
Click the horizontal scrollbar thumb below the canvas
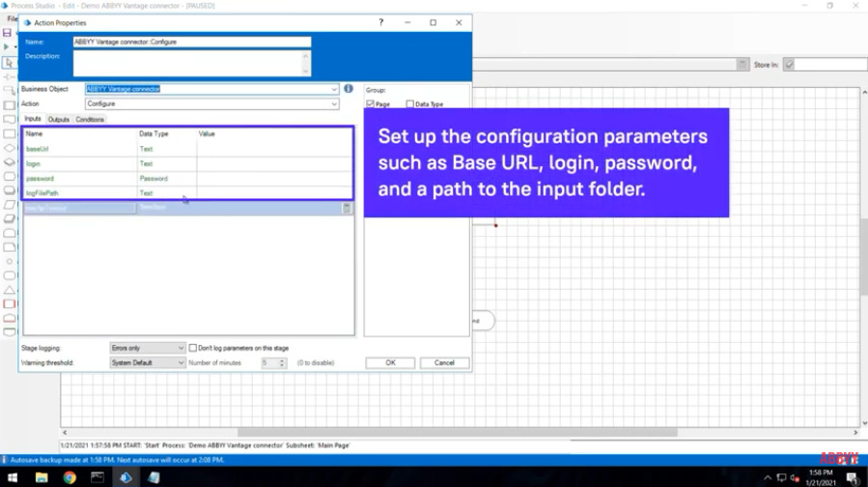click(458, 432)
